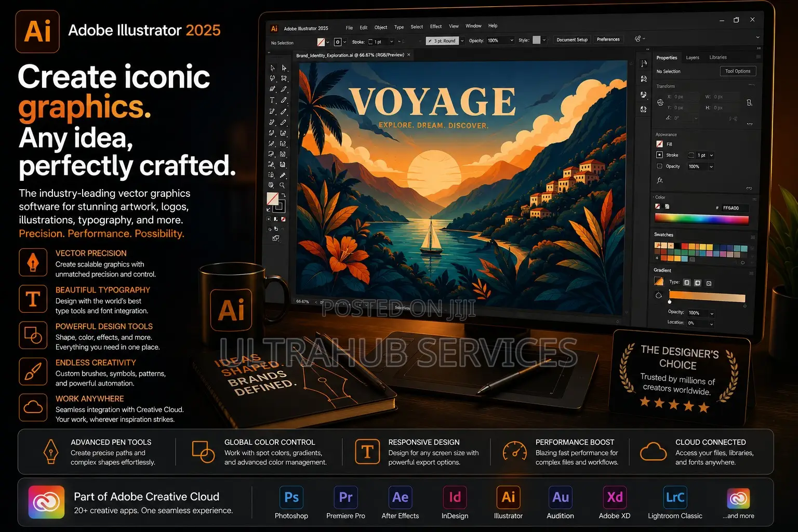Click the 3 pt. Round brush button

[x=442, y=41]
